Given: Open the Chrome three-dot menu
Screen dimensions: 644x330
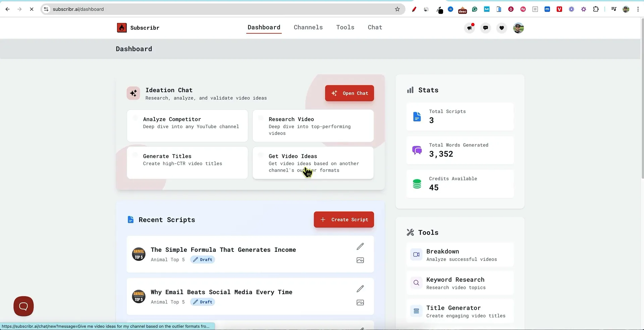Looking at the screenshot, I should (x=638, y=9).
